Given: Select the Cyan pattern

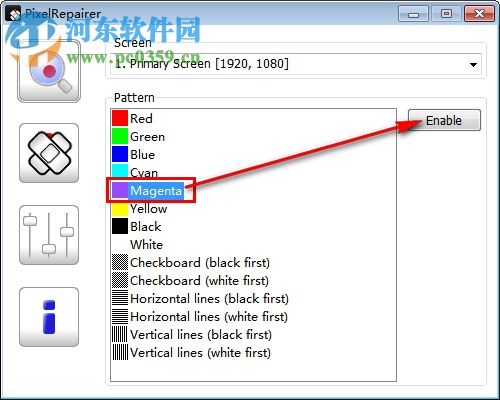Looking at the screenshot, I should (135, 172).
